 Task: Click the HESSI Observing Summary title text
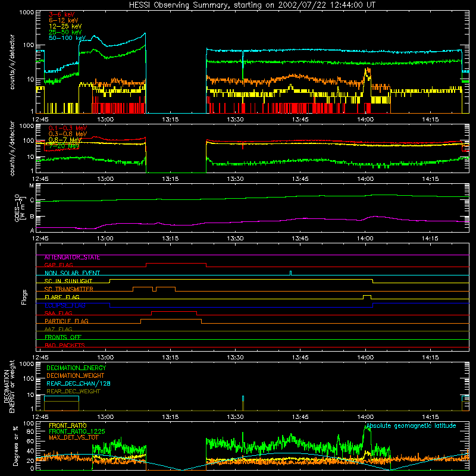[252, 5]
